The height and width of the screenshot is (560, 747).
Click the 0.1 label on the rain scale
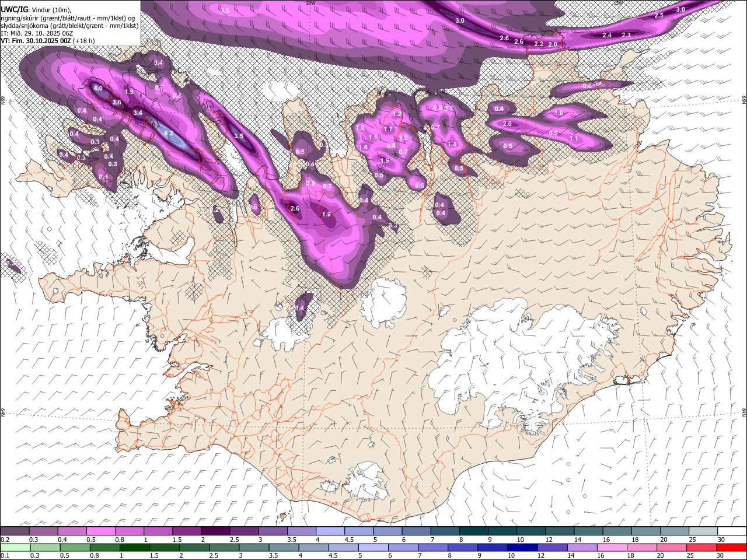pyautogui.click(x=5, y=556)
